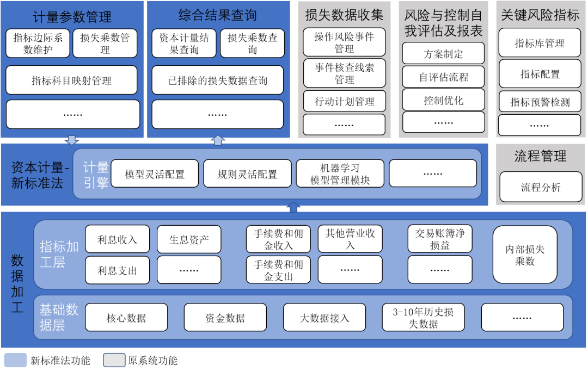Image resolution: width=588 pixels, height=372 pixels.
Task: Open 3-10年历史损失数据 in 基础数据层
Action: tap(423, 318)
